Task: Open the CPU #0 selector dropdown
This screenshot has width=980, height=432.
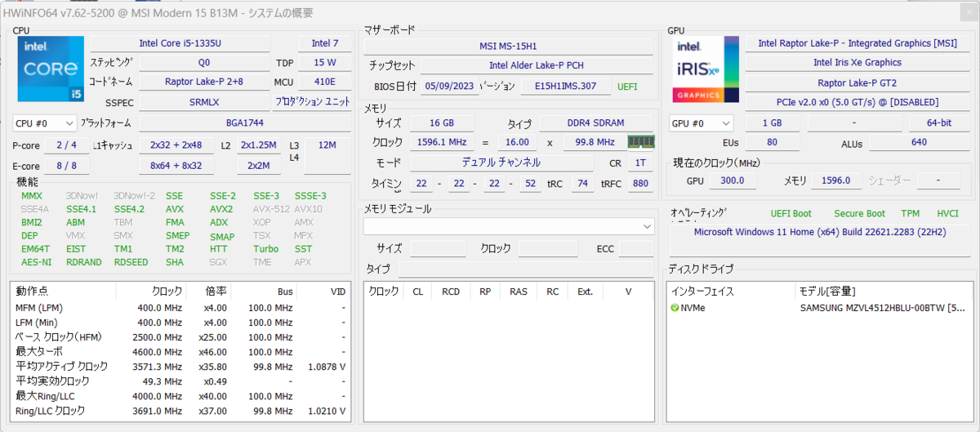Action: pos(43,123)
